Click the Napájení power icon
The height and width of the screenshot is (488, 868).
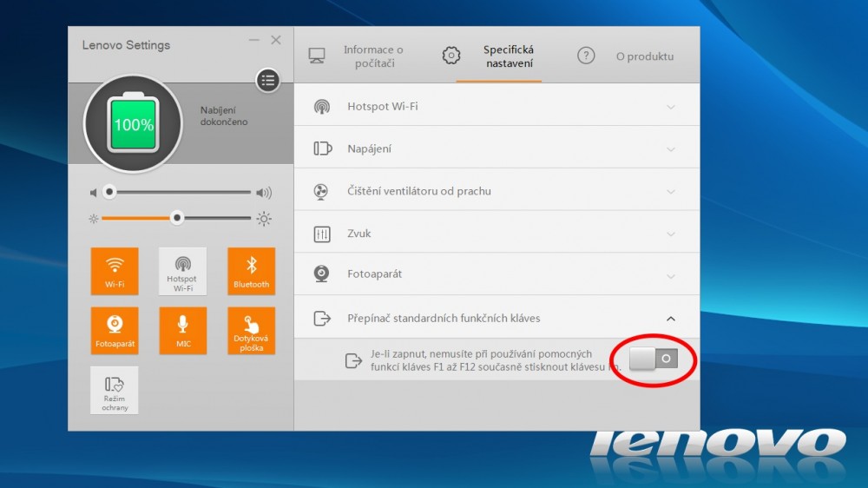(x=322, y=148)
